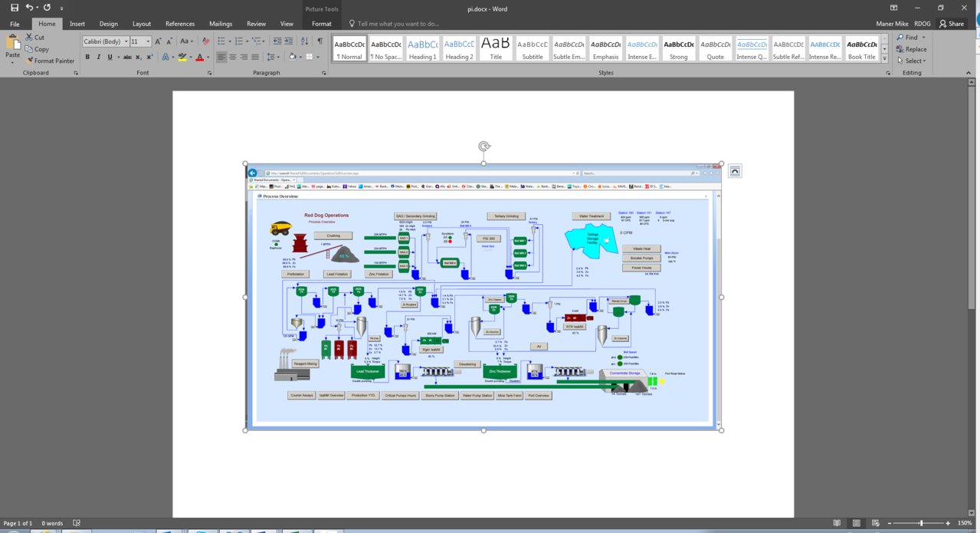Align the paragraph to the right

click(244, 57)
